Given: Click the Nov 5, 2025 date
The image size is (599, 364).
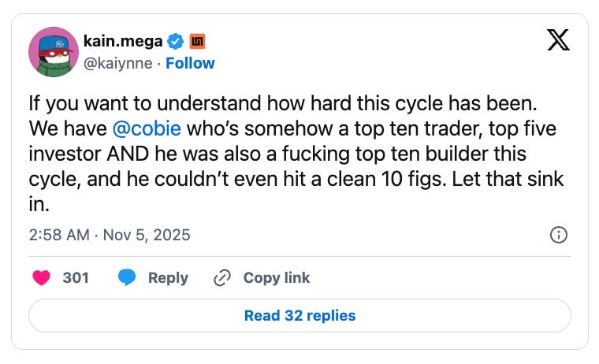Looking at the screenshot, I should coord(147,235).
